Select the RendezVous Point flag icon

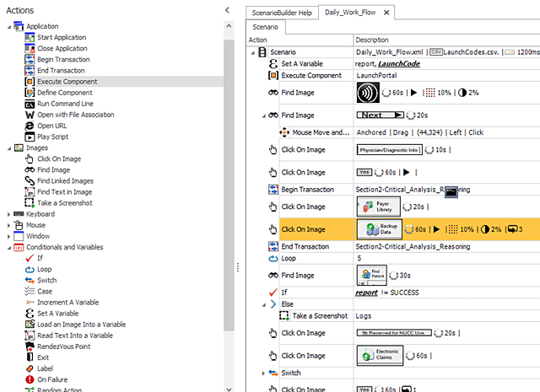[30, 346]
